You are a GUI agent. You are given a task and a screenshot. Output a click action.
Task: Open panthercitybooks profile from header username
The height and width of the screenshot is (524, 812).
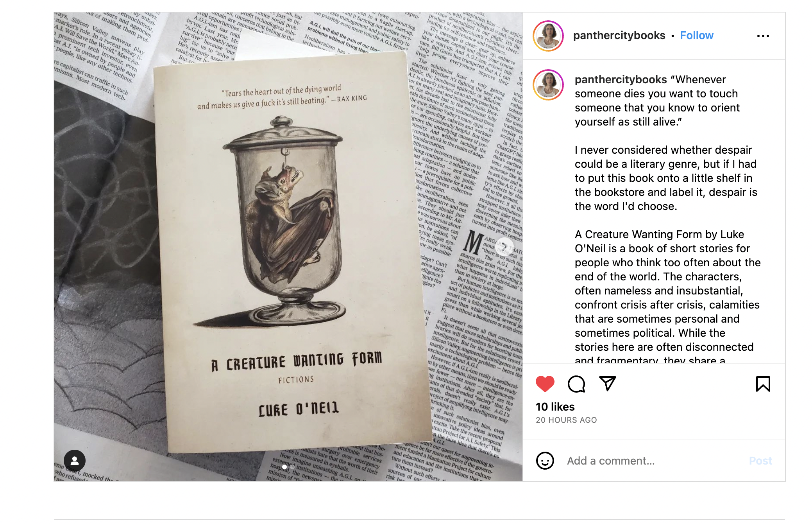coord(619,36)
